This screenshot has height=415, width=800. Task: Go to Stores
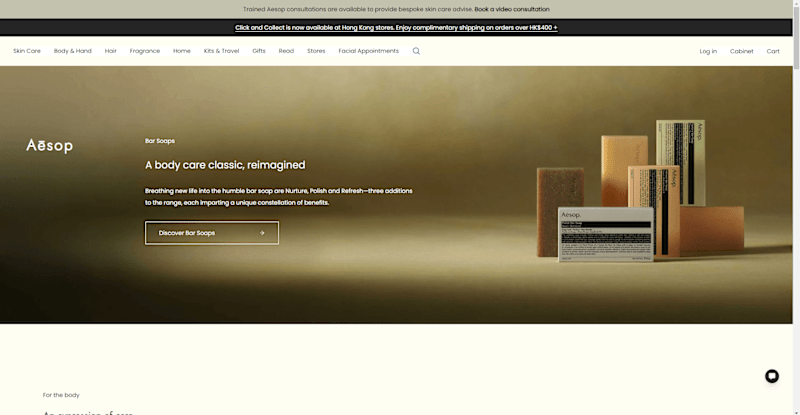[316, 51]
